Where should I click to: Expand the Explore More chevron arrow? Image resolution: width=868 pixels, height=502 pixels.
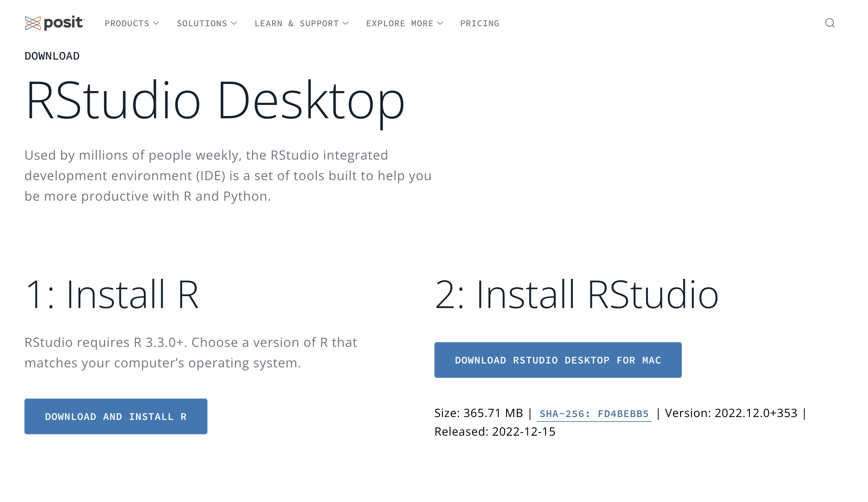(x=440, y=23)
